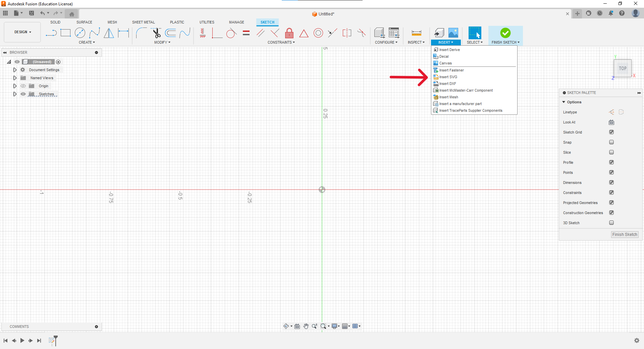Click the Save icon
This screenshot has width=644, height=349.
[32, 13]
